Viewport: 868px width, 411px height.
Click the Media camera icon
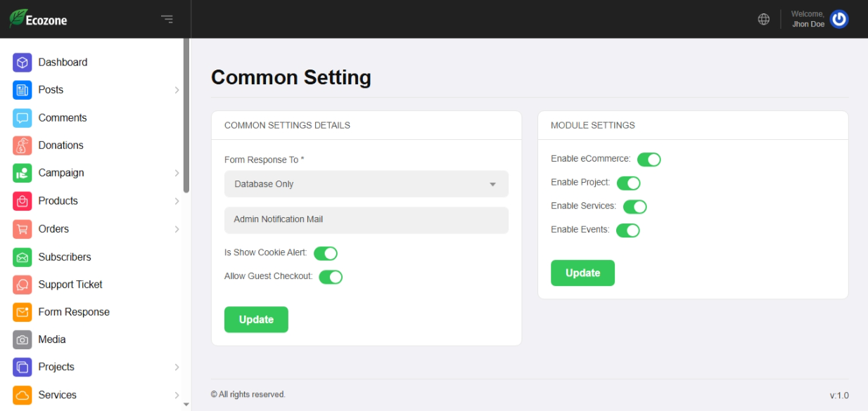pos(23,339)
